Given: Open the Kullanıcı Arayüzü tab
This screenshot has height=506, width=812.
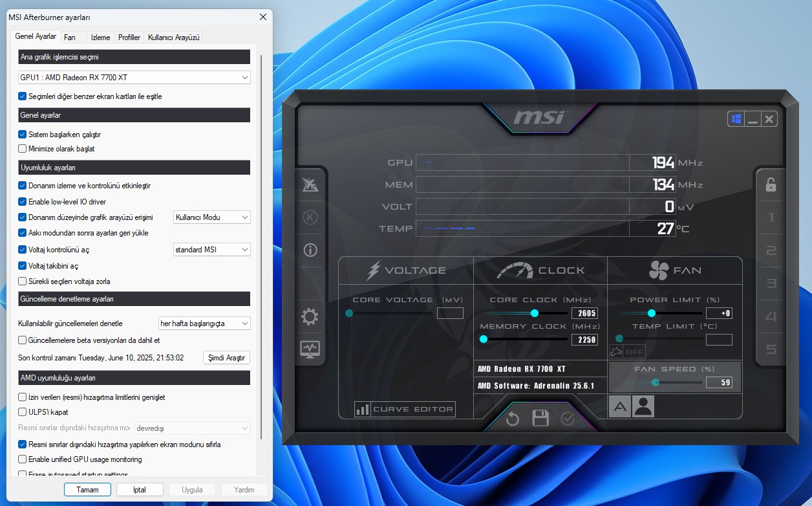Looking at the screenshot, I should (174, 38).
